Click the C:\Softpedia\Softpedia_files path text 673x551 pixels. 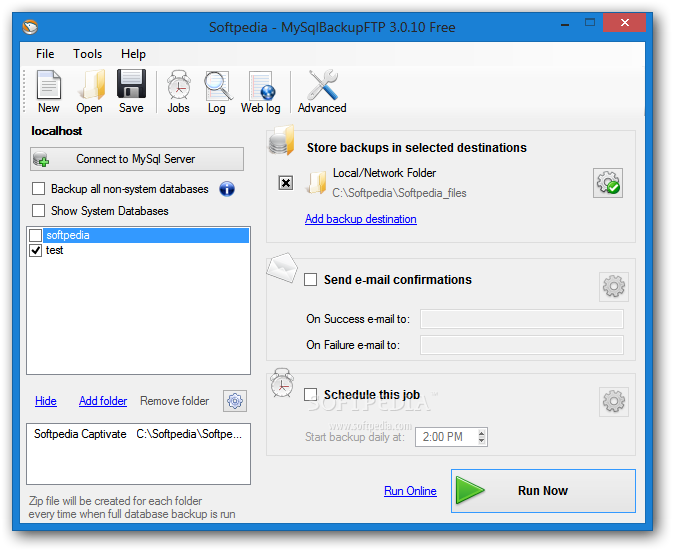(399, 193)
